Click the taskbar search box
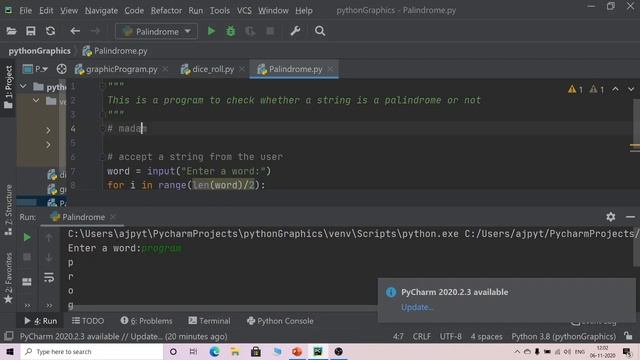 (92, 351)
